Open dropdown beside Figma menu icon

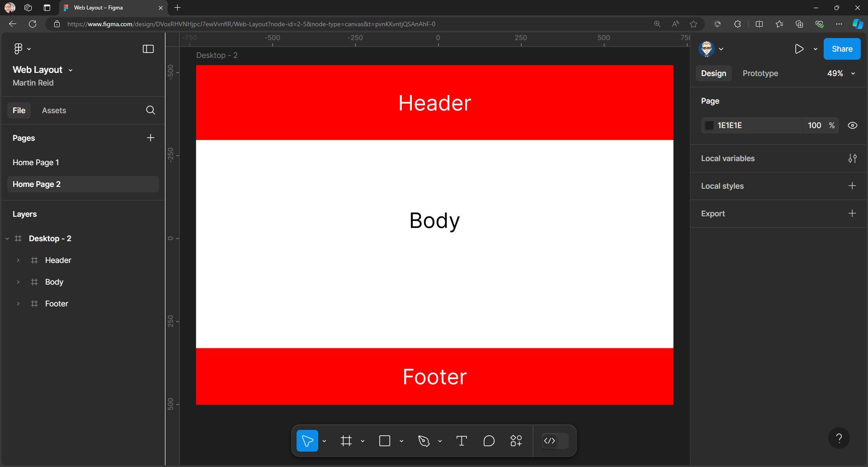pyautogui.click(x=29, y=49)
